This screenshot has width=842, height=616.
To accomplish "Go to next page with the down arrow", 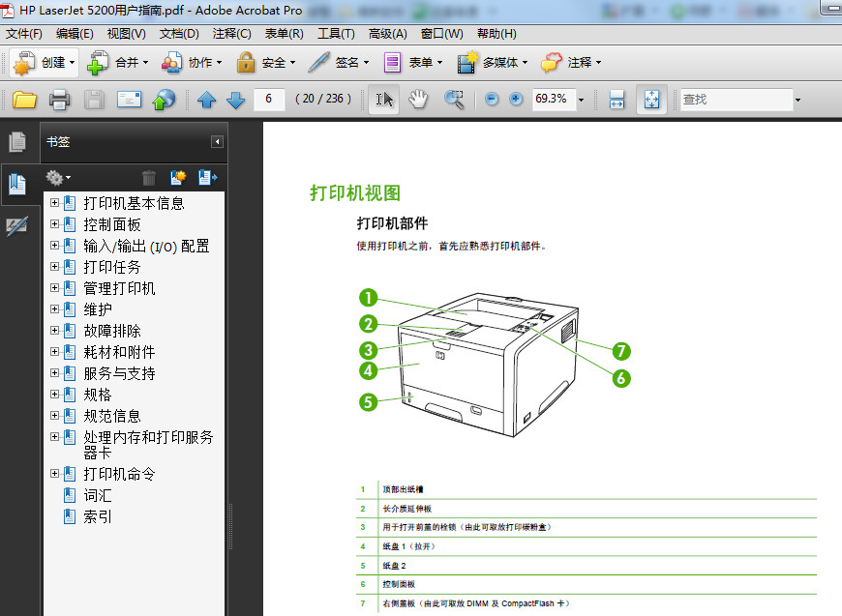I will point(235,99).
